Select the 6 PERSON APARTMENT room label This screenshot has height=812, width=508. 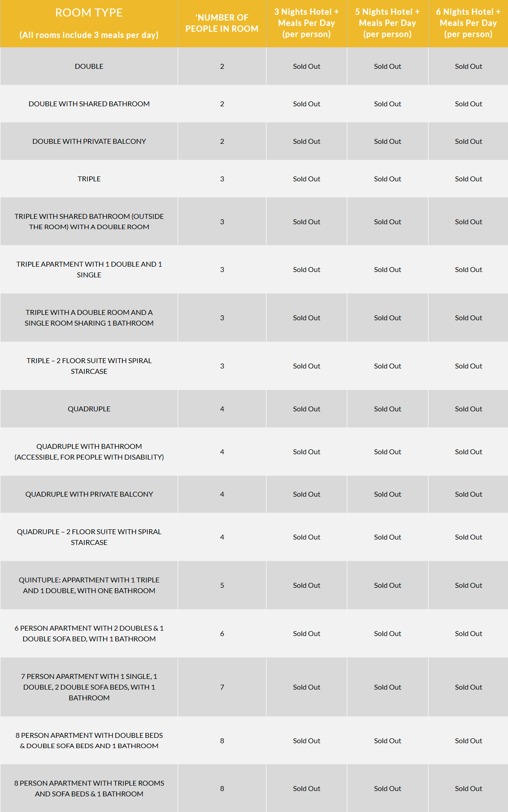coord(89,633)
